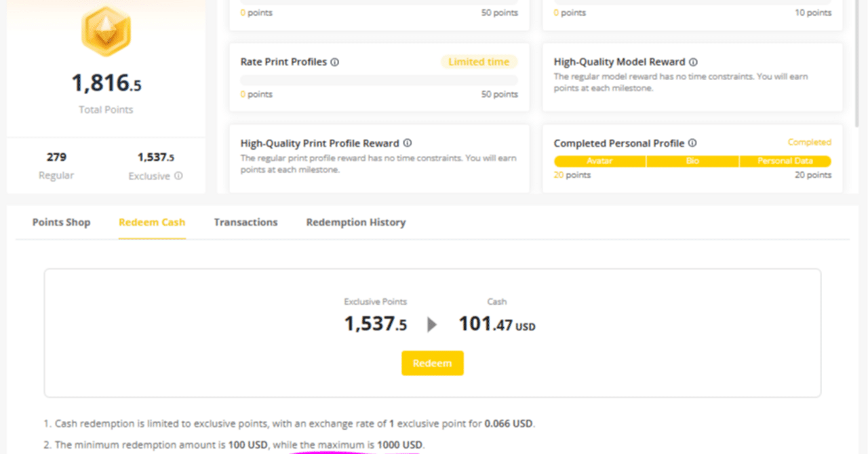868x454 pixels.
Task: Click info icon next to Completed Personal Profile
Action: pos(692,144)
